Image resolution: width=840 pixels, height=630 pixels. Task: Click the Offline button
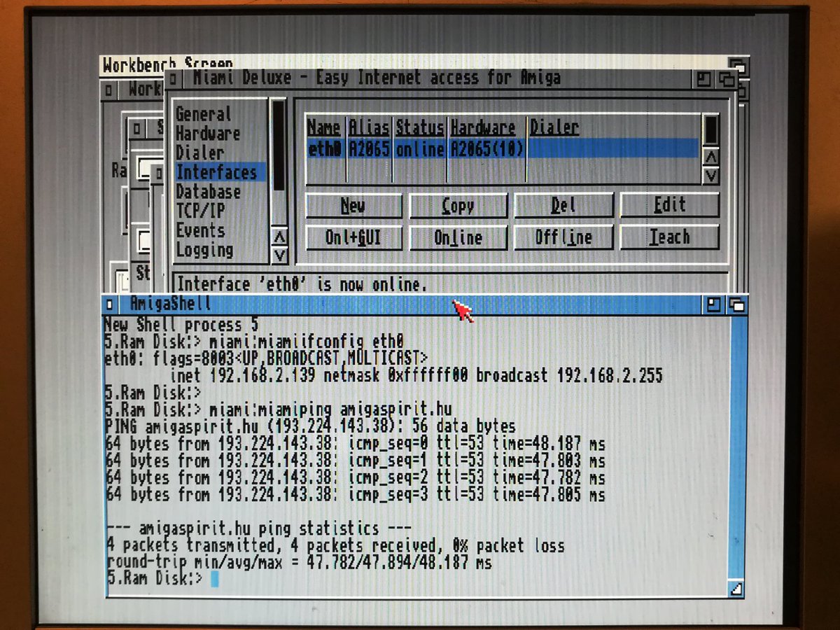tap(563, 238)
